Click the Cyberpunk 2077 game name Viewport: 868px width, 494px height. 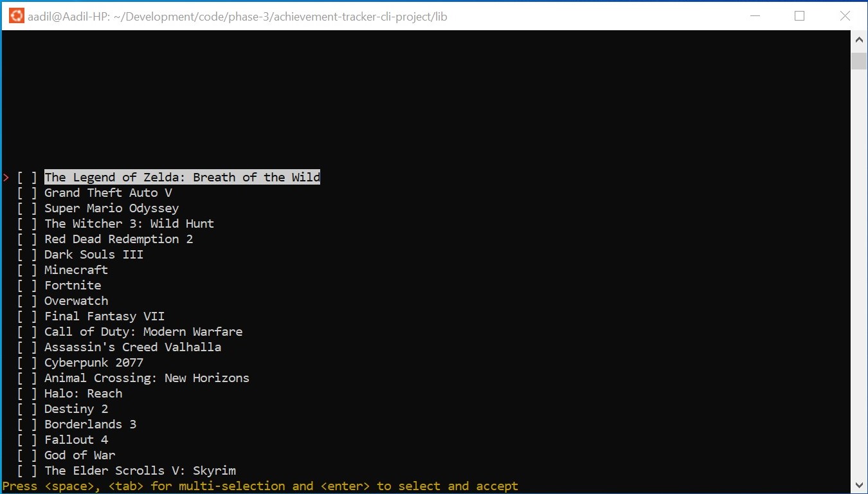(x=94, y=363)
